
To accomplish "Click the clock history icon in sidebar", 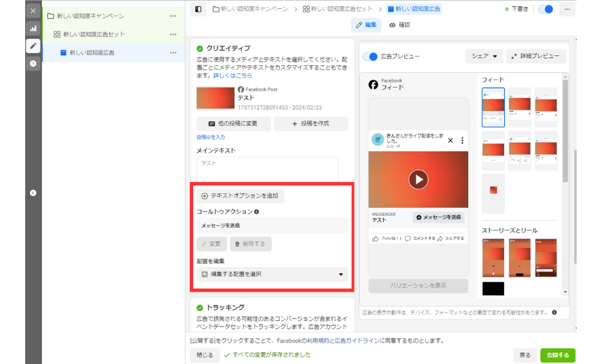I will tap(33, 63).
